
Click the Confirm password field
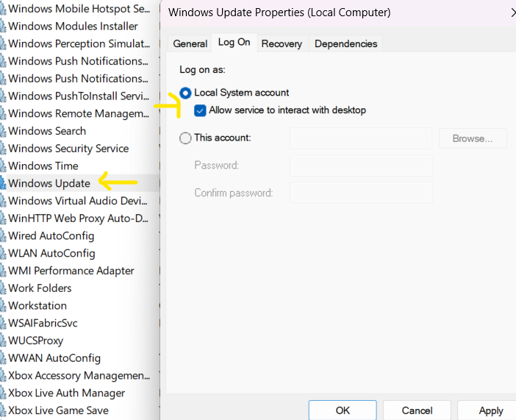(x=361, y=193)
